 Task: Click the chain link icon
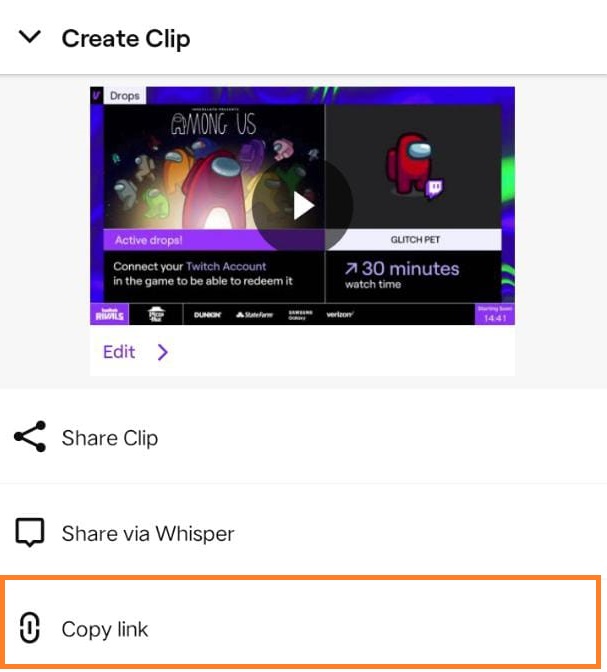(x=30, y=628)
